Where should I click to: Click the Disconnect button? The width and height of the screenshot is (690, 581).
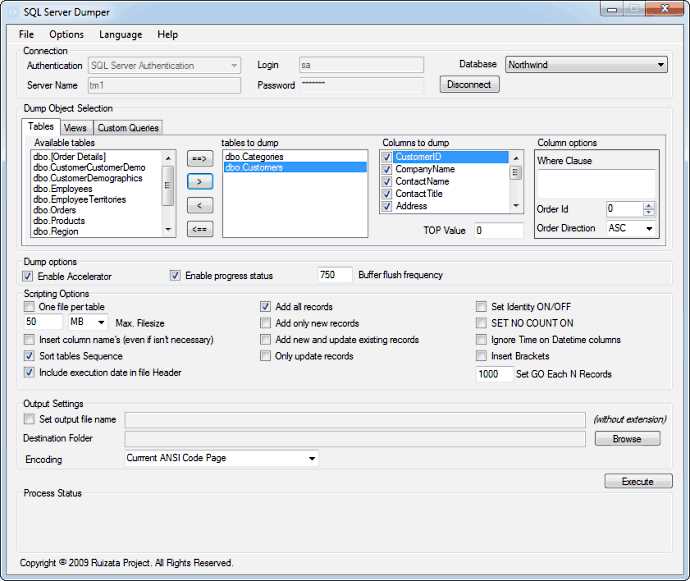469,84
